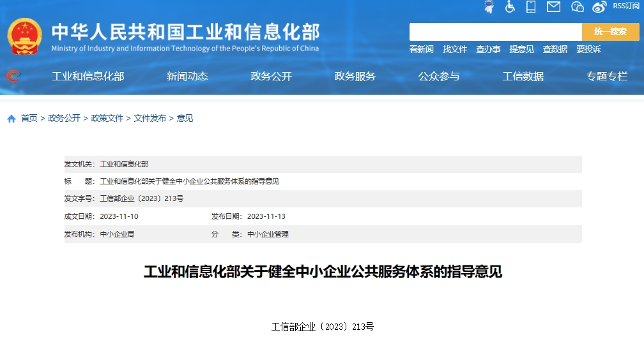The height and width of the screenshot is (342, 644).
Task: Go to 首页 in breadcrumb
Action: (29, 118)
